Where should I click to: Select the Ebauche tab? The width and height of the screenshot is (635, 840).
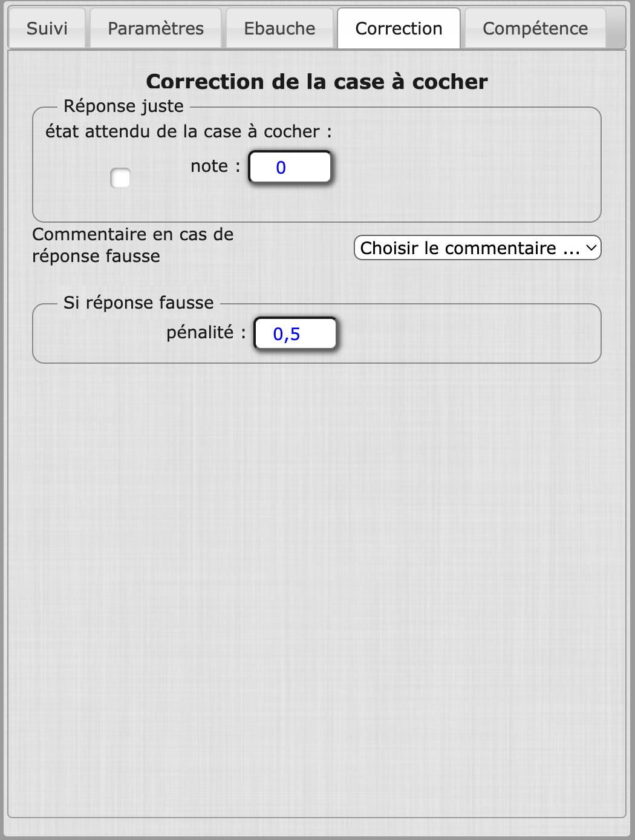click(279, 28)
